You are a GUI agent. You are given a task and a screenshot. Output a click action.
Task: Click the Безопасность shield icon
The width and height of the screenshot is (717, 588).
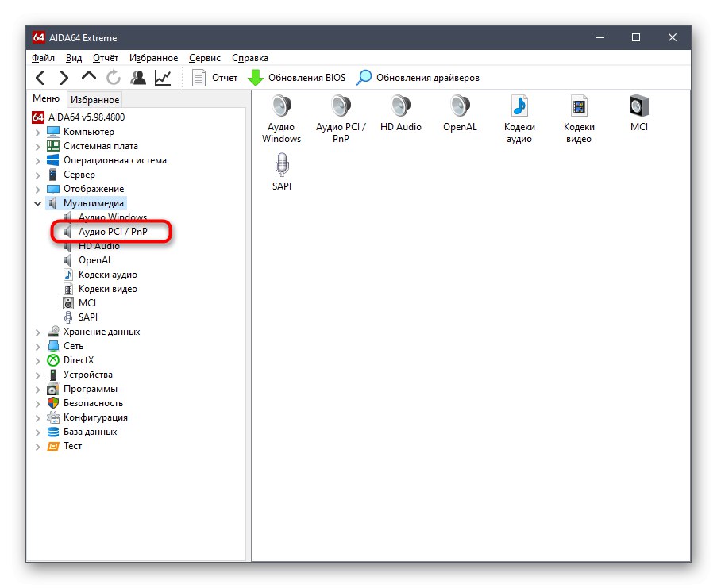(x=53, y=403)
